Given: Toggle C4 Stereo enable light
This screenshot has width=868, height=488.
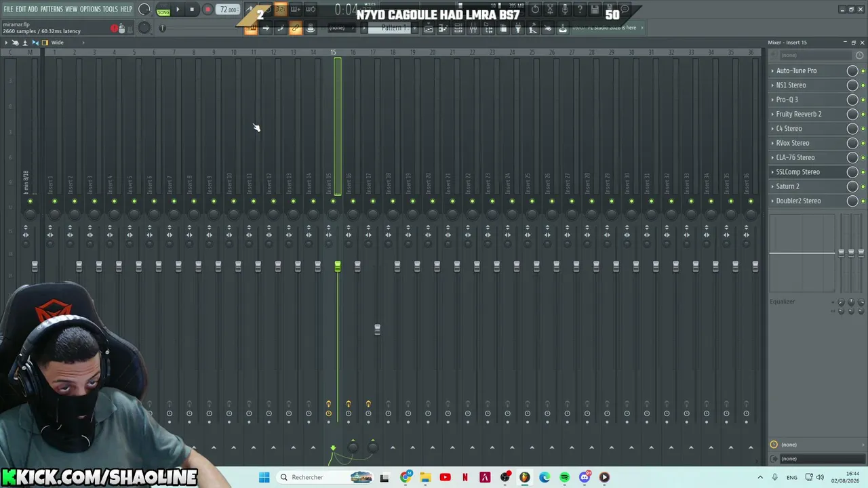Looking at the screenshot, I should (x=863, y=129).
